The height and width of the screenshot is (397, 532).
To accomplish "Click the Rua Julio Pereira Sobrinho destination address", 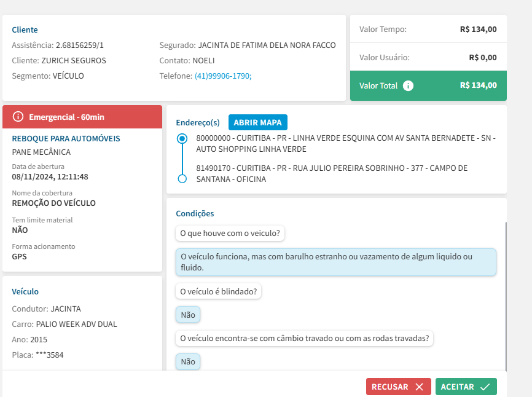I will pyautogui.click(x=332, y=173).
